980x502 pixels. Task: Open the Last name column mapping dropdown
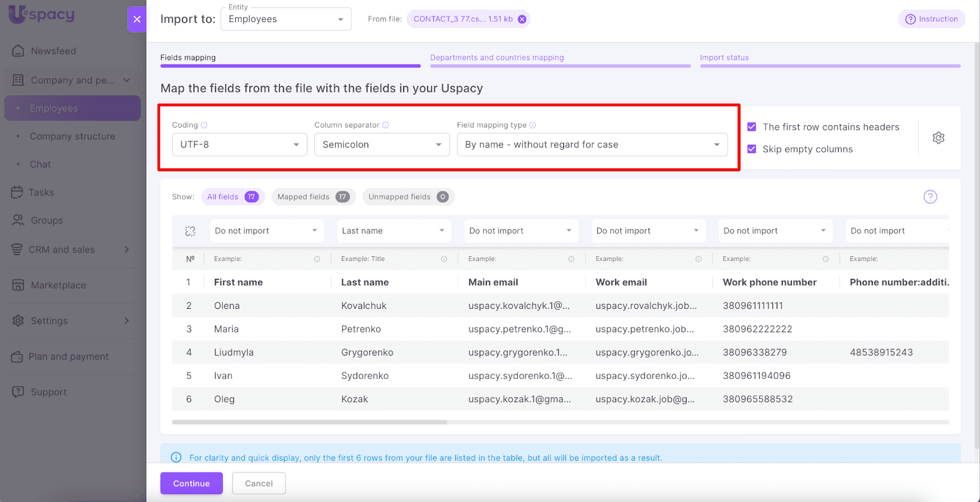(x=393, y=231)
